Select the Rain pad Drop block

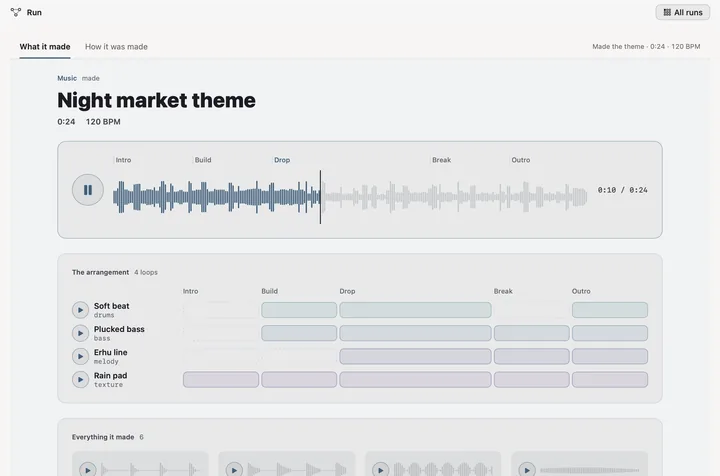415,380
